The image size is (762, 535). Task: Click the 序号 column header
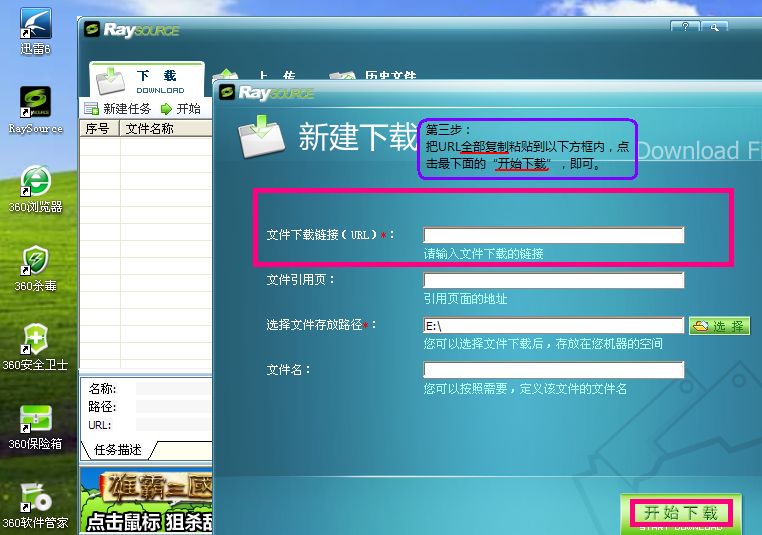[100, 129]
